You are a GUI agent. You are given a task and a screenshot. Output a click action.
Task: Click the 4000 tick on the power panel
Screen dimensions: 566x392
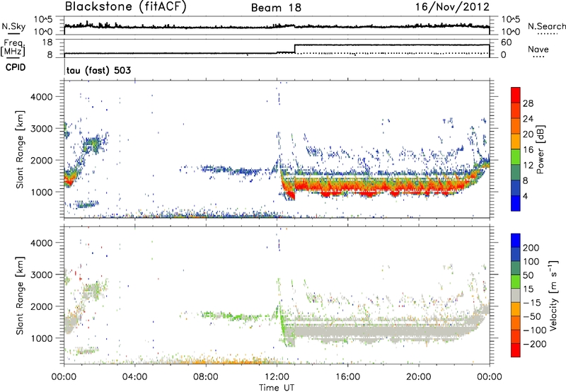point(42,97)
